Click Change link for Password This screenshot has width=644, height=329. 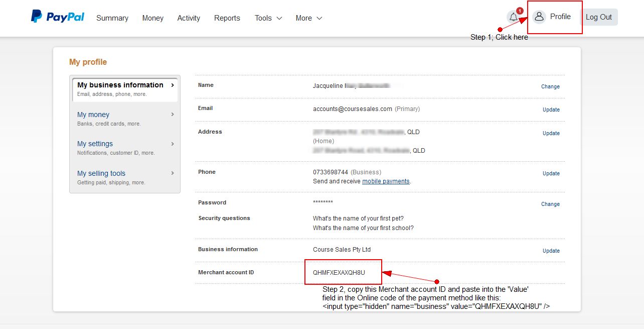550,204
